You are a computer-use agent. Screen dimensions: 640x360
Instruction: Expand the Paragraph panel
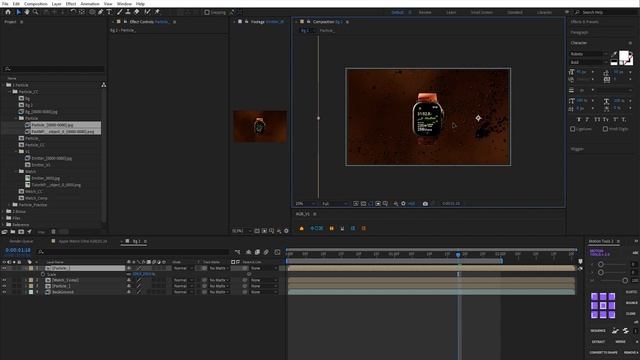click(579, 32)
